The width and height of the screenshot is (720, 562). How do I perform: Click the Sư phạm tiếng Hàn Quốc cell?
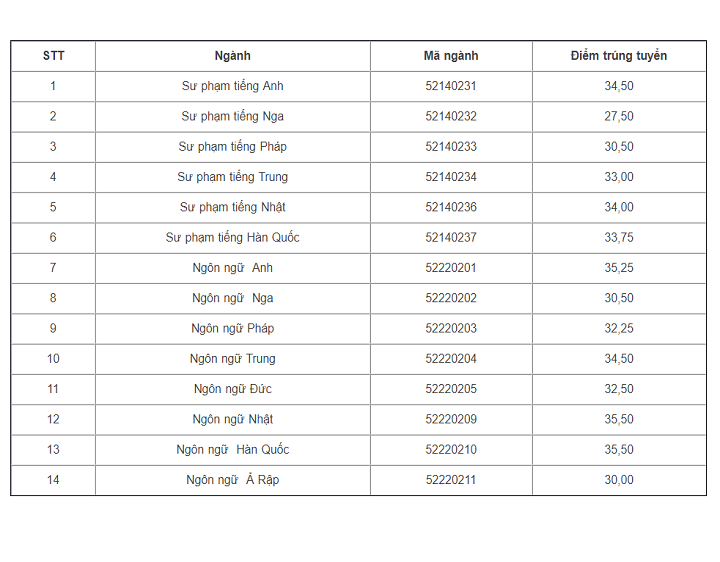pos(232,238)
